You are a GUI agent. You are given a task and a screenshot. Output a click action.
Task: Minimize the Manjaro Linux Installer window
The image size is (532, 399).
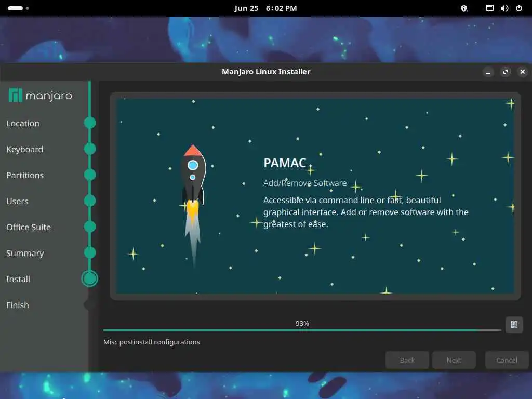coord(488,72)
